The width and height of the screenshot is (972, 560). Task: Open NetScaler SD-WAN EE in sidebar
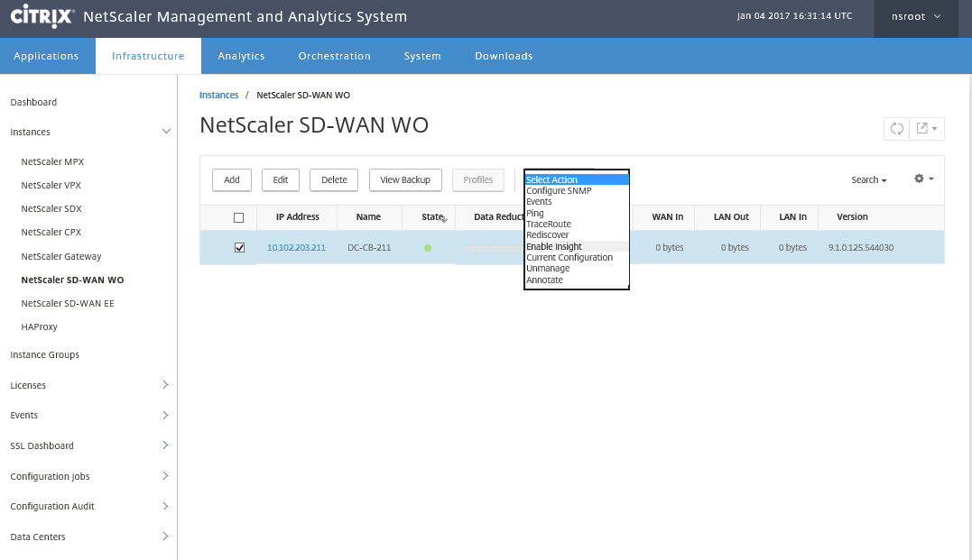coord(68,304)
